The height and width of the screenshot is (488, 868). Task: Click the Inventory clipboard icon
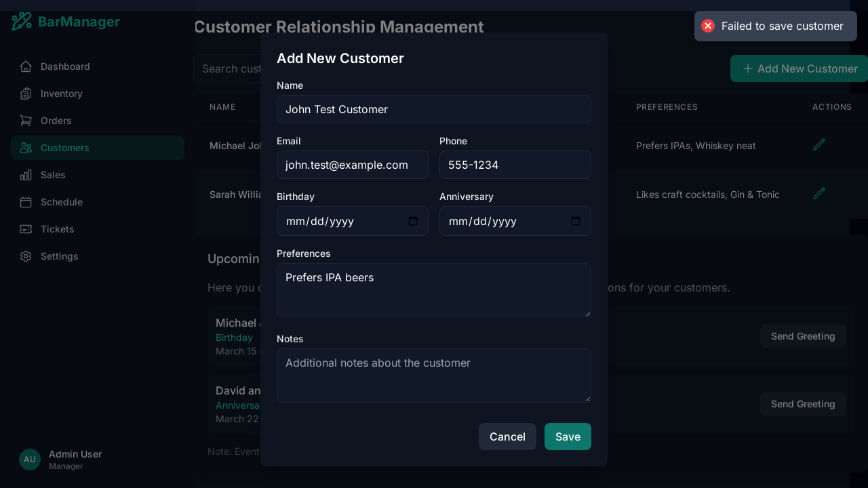click(26, 94)
